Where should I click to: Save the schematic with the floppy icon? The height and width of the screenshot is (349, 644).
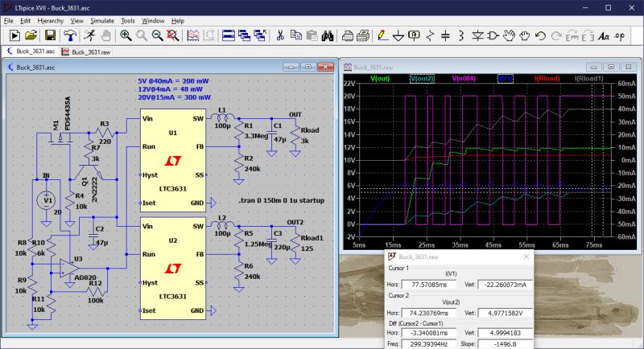click(x=50, y=35)
